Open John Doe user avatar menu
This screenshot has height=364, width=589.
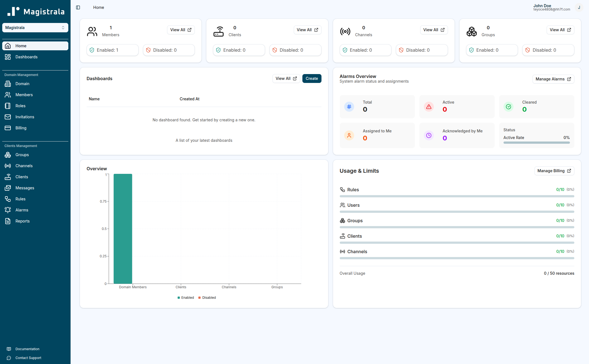(x=579, y=7)
